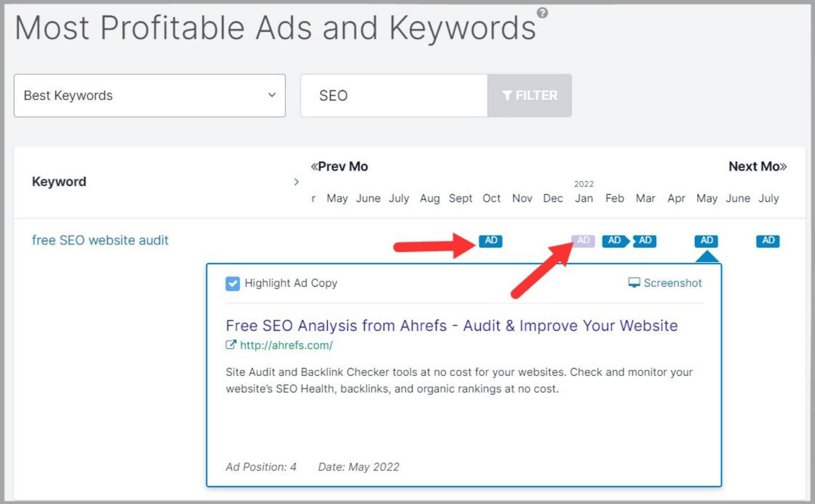Viewport: 815px width, 504px height.
Task: Click the http://ahrefs.com/ link
Action: (285, 345)
